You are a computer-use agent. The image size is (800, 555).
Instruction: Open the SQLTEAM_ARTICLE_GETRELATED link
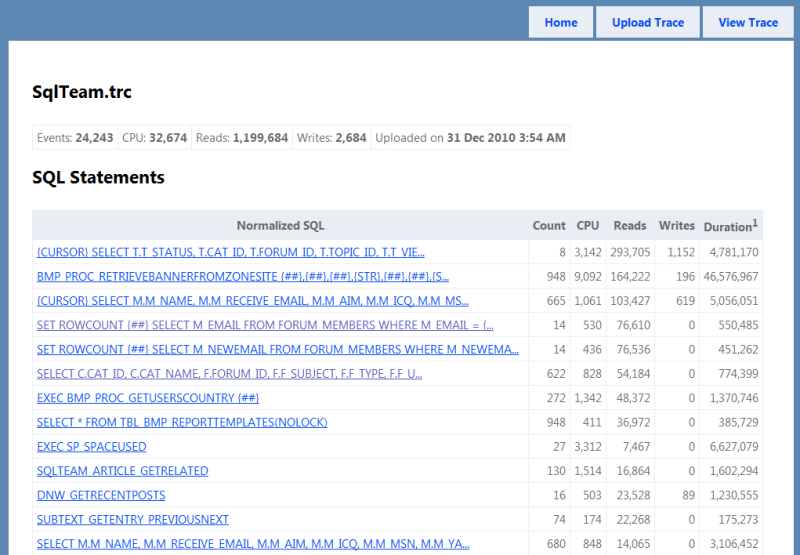tap(122, 471)
